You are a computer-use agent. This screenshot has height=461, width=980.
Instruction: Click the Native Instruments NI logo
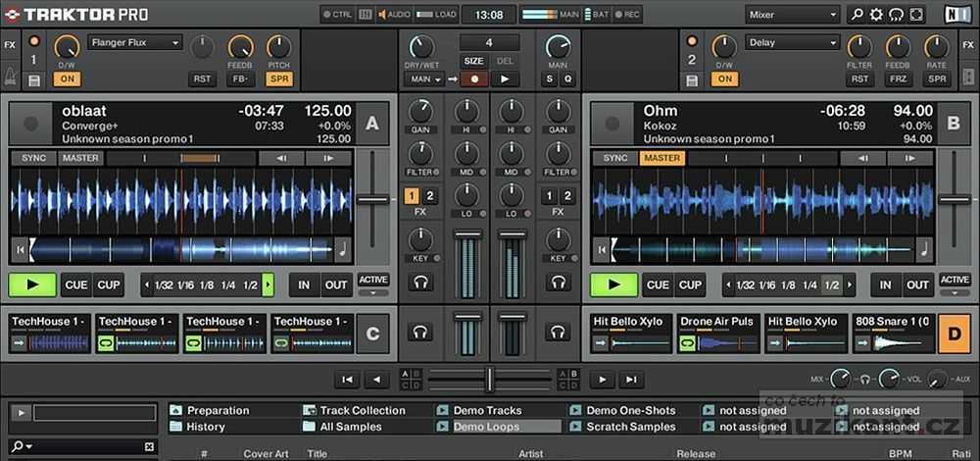[x=958, y=14]
